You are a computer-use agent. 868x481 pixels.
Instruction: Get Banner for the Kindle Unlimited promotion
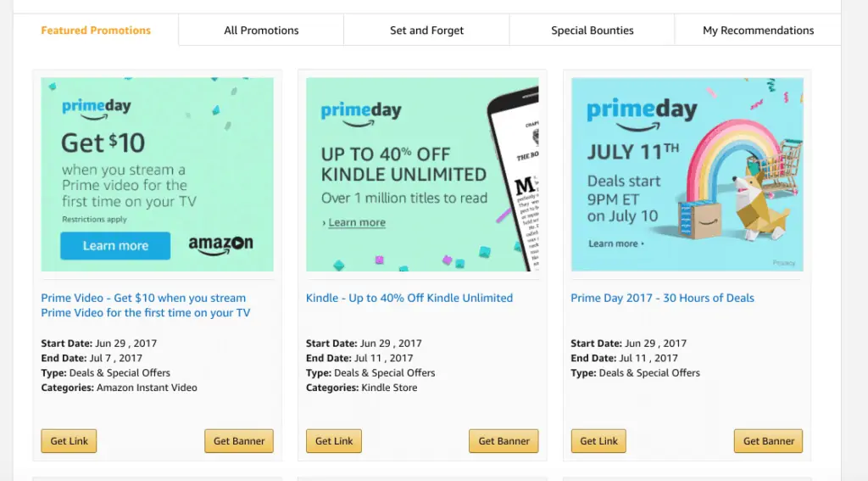(504, 441)
